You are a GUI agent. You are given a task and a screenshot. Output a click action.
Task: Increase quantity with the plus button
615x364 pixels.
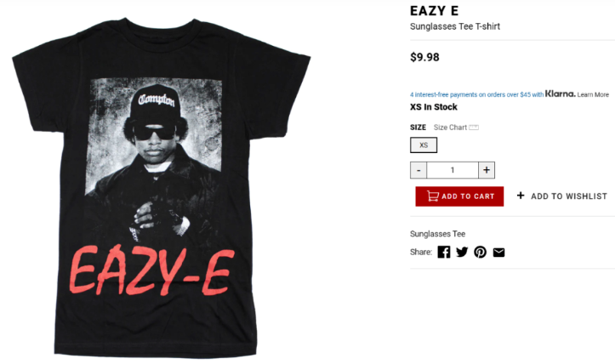[x=487, y=170]
